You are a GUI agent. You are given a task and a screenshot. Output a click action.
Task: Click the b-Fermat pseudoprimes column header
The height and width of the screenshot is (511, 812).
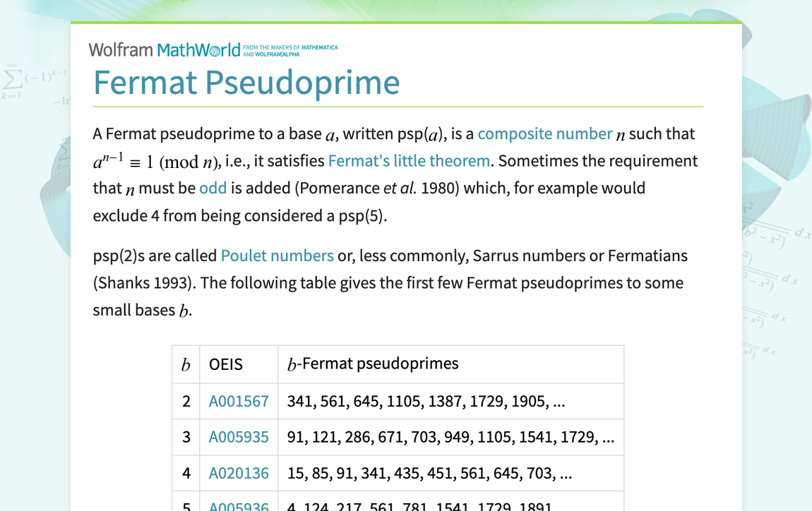[373, 364]
